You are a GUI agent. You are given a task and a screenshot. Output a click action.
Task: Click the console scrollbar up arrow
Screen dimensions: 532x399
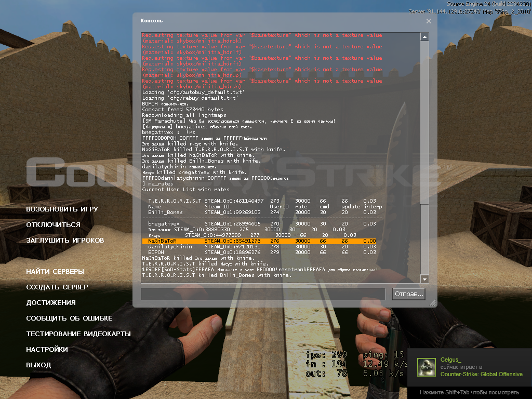point(424,37)
